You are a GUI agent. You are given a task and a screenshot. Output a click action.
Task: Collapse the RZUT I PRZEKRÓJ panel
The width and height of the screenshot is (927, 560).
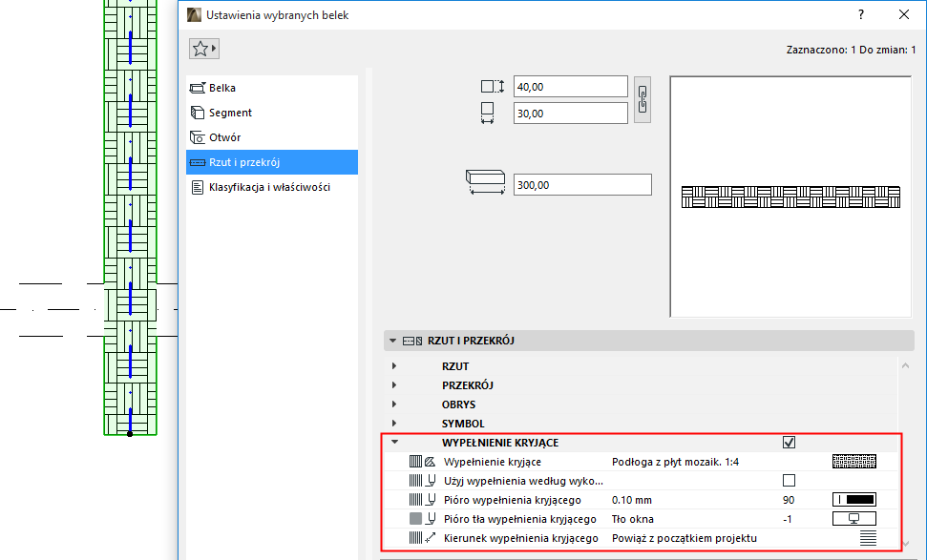pos(392,341)
